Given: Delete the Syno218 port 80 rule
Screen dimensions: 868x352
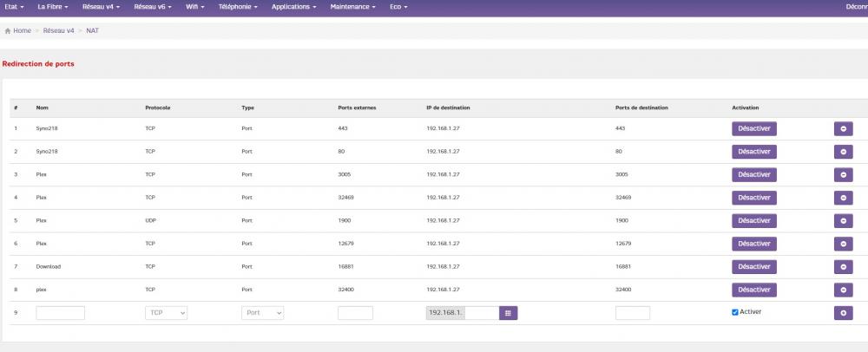Looking at the screenshot, I should point(843,152).
